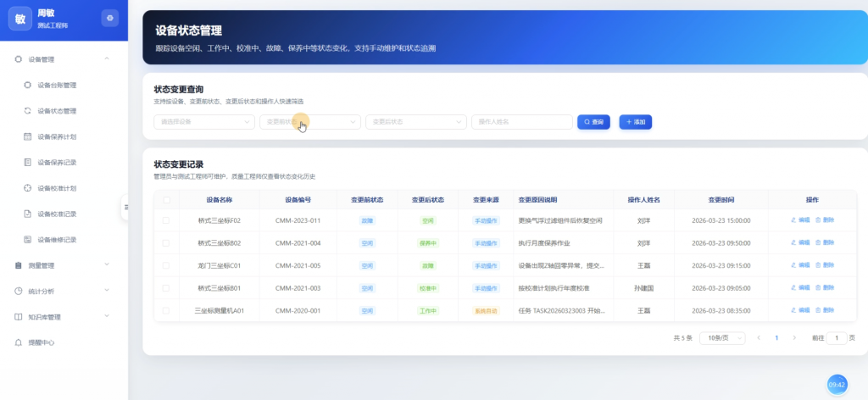Click the 系统自动 source tag
The width and height of the screenshot is (868, 400).
coord(486,311)
